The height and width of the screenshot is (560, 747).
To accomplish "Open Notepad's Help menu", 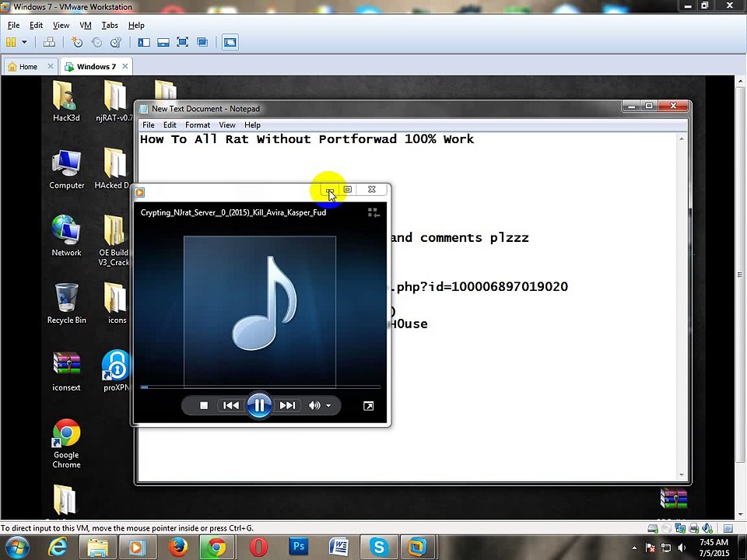I will (x=252, y=124).
